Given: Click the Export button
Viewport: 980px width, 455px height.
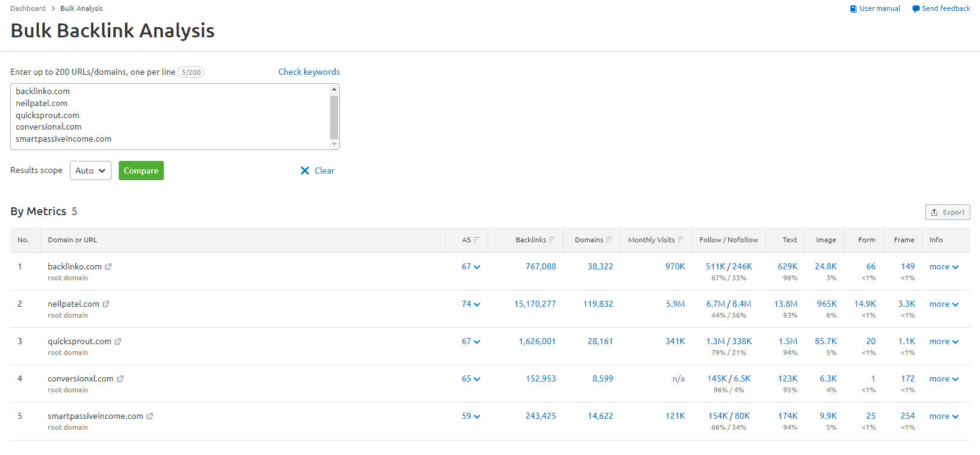Looking at the screenshot, I should 947,212.
